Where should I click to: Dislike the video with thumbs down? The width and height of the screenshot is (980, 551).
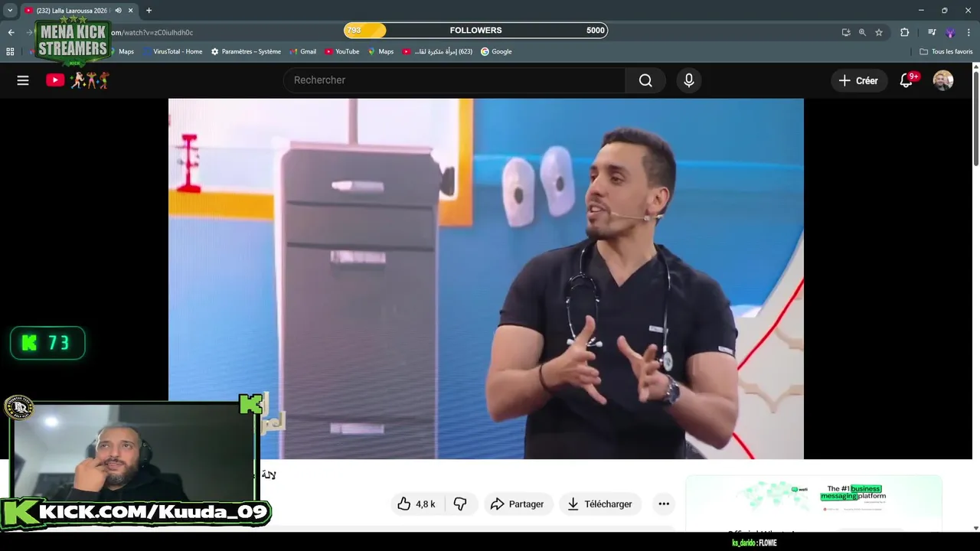(460, 504)
